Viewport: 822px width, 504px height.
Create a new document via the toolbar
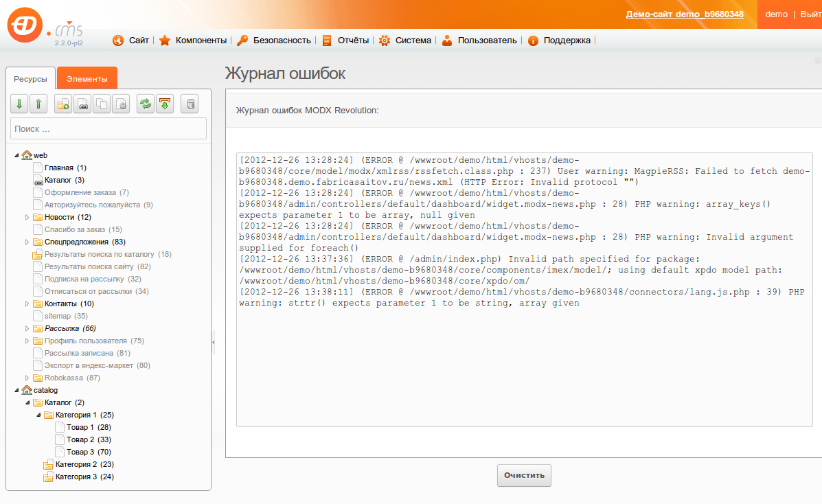(63, 104)
